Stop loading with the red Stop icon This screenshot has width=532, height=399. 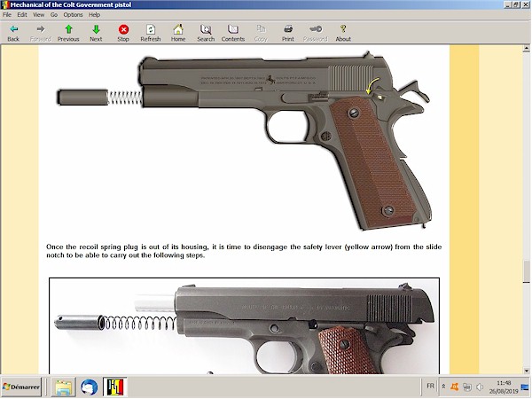click(123, 34)
